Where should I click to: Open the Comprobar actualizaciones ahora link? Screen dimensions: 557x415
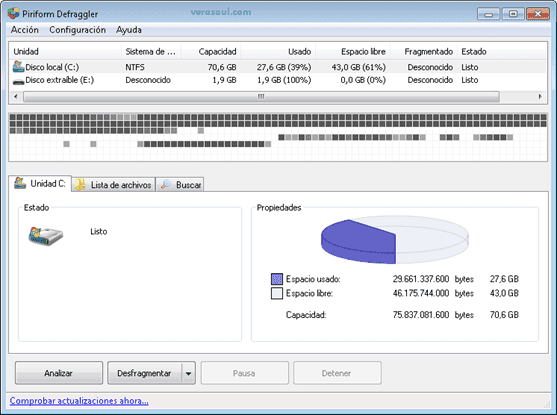79,401
